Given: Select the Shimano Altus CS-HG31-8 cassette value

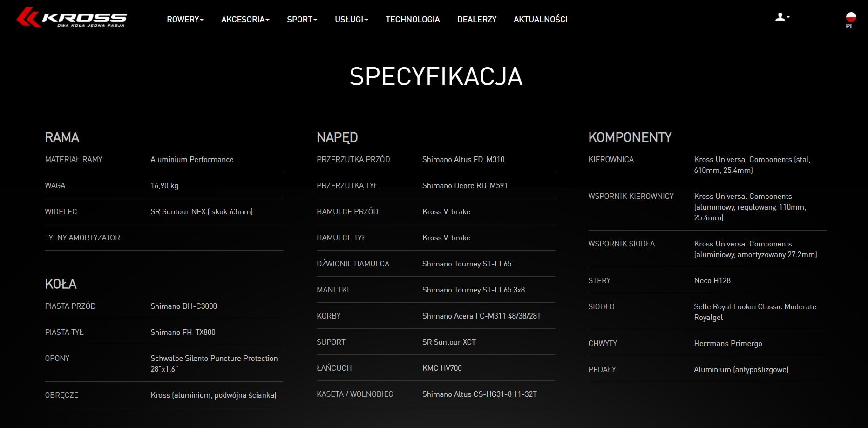Looking at the screenshot, I should coord(480,394).
